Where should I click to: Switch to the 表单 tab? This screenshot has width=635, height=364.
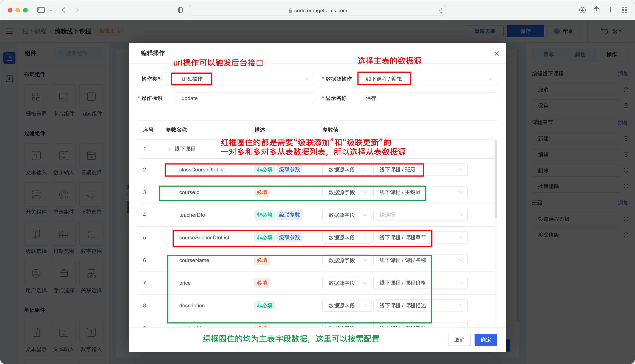(549, 55)
